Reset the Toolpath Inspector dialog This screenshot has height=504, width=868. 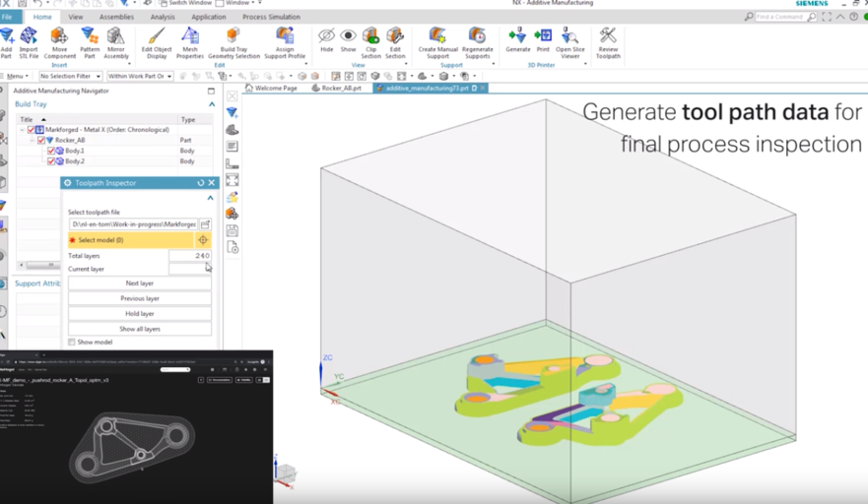200,182
